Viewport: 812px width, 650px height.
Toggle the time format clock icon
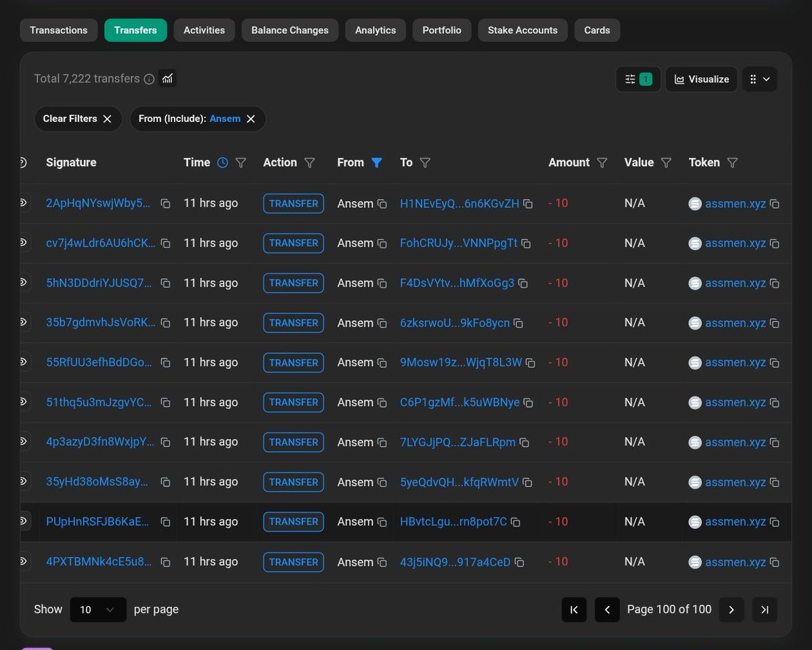pyautogui.click(x=223, y=162)
